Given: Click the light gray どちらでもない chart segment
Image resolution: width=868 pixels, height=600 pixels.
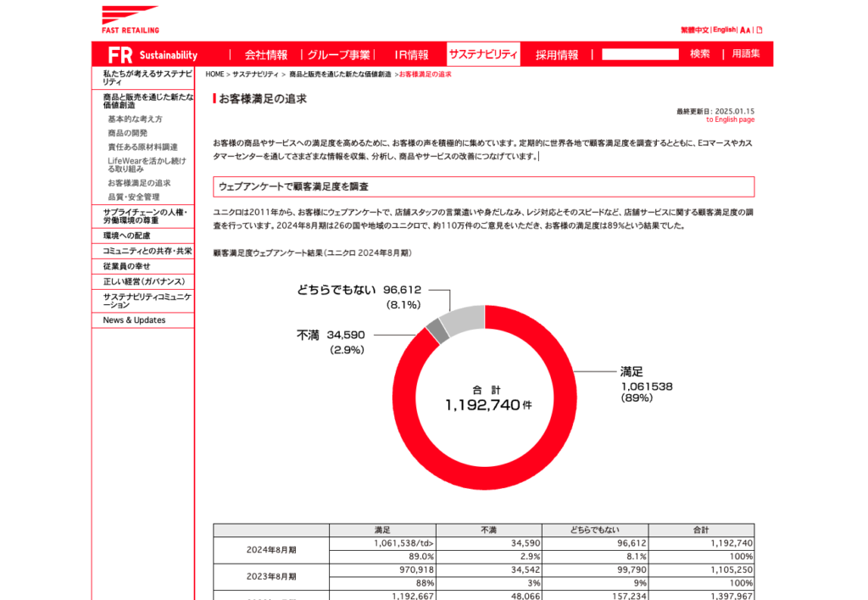Looking at the screenshot, I should coord(464,320).
